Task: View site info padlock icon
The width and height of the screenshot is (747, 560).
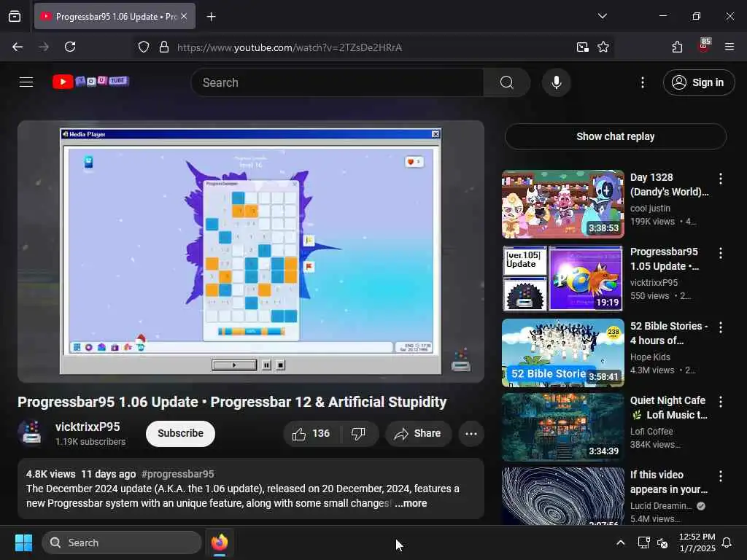Action: tap(164, 47)
